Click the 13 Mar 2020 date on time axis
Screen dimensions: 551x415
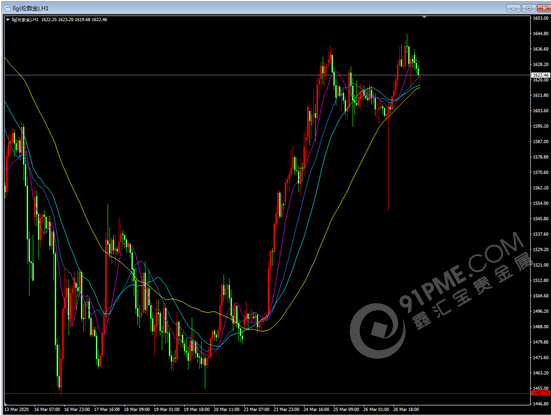pos(17,409)
